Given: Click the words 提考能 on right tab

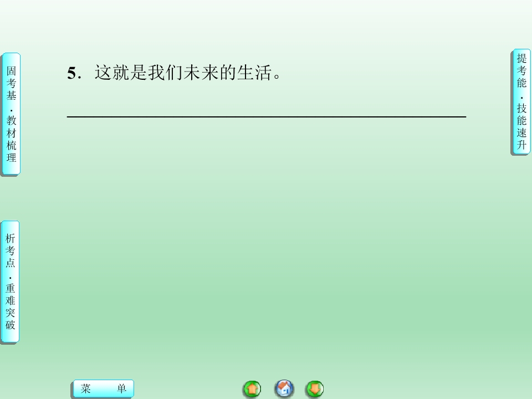Looking at the screenshot, I should (x=521, y=70).
